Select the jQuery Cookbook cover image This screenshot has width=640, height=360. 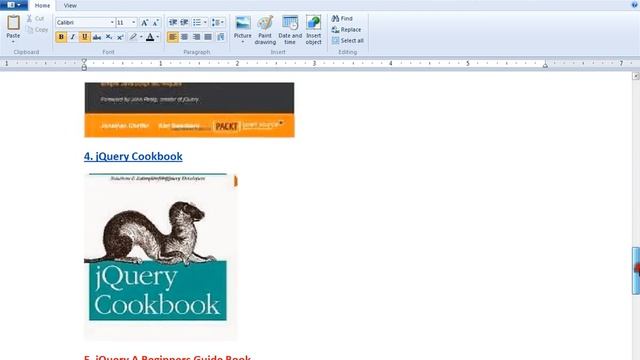pyautogui.click(x=161, y=257)
